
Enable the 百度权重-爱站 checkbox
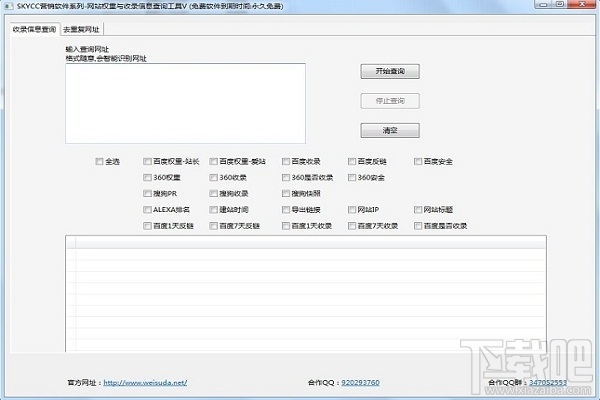(213, 162)
